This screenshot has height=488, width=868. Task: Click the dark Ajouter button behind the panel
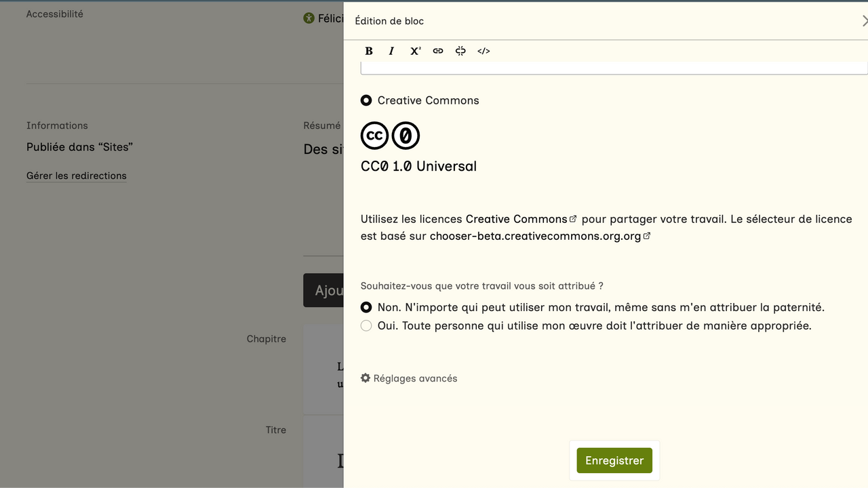[324, 291]
